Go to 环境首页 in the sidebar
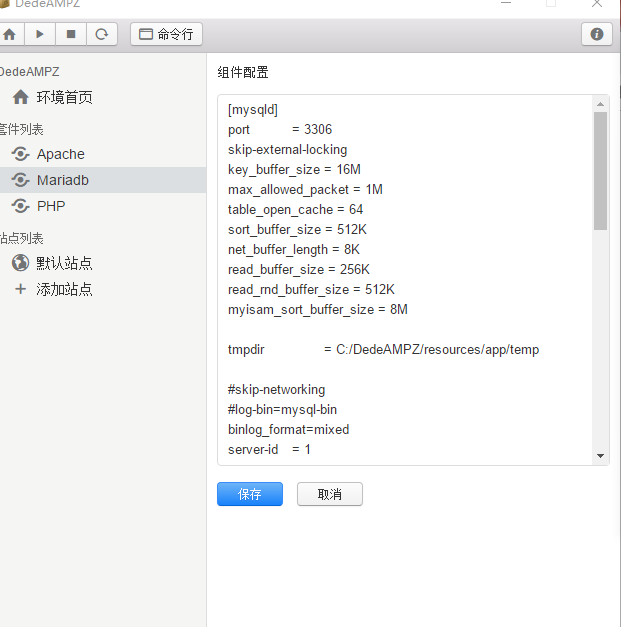 pos(64,97)
